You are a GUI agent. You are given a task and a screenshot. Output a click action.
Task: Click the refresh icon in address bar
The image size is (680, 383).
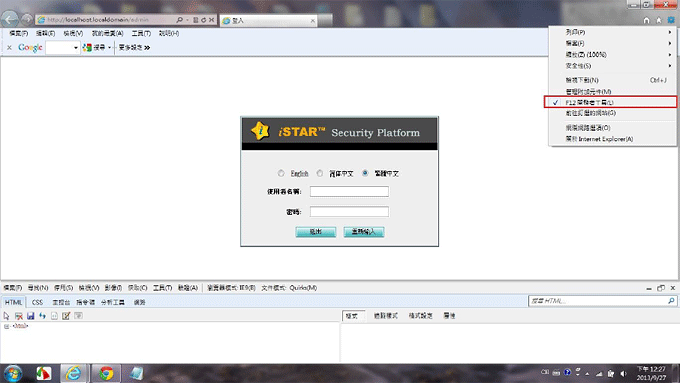click(x=203, y=20)
